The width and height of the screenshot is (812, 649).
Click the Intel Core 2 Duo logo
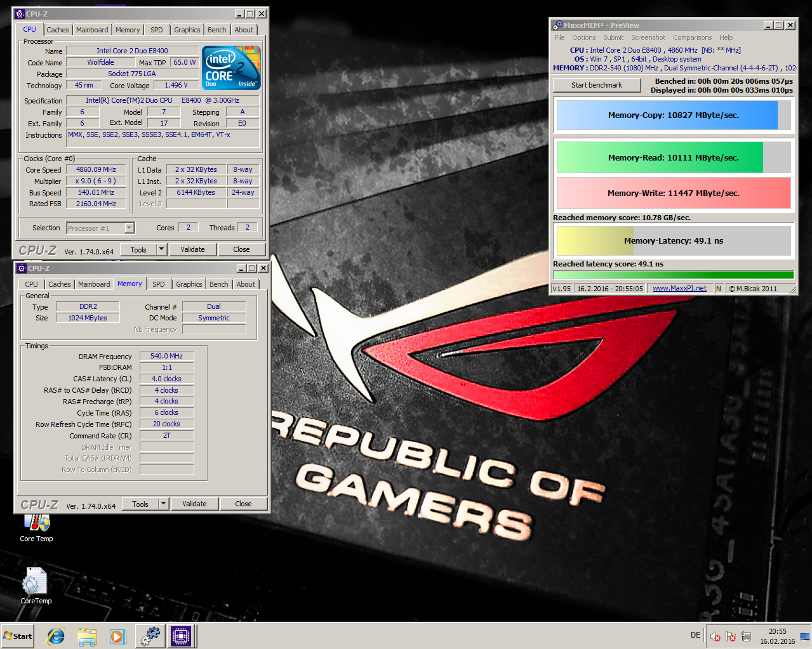click(231, 67)
